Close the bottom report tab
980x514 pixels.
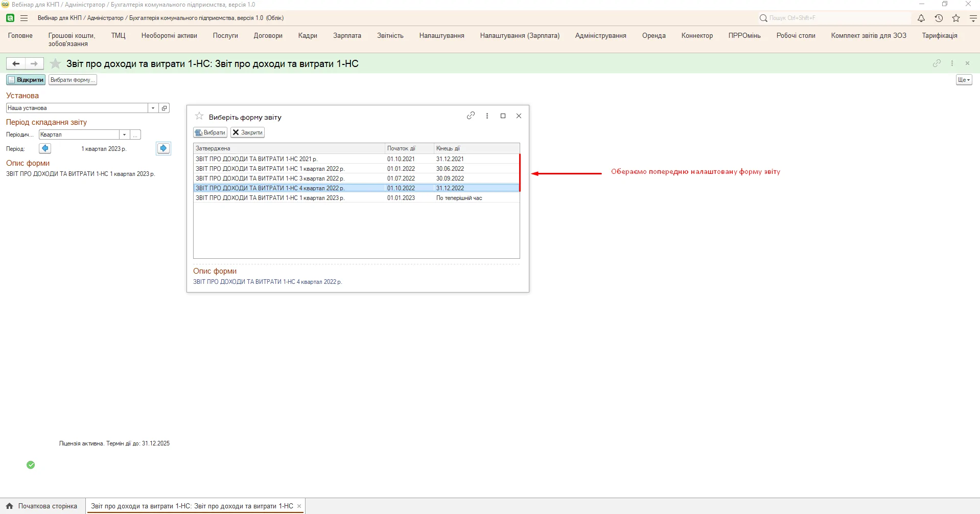point(299,506)
